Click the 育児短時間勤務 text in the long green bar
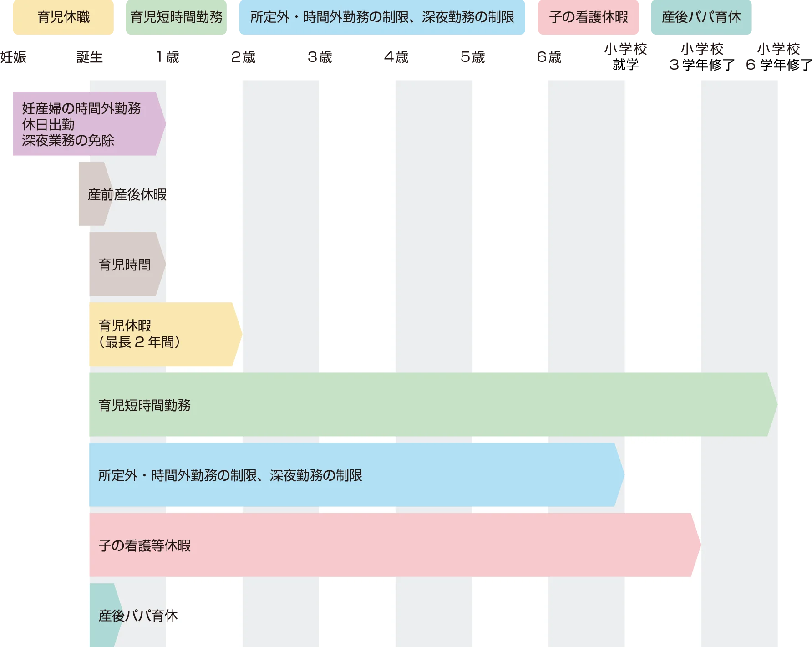The width and height of the screenshot is (812, 647). [144, 405]
